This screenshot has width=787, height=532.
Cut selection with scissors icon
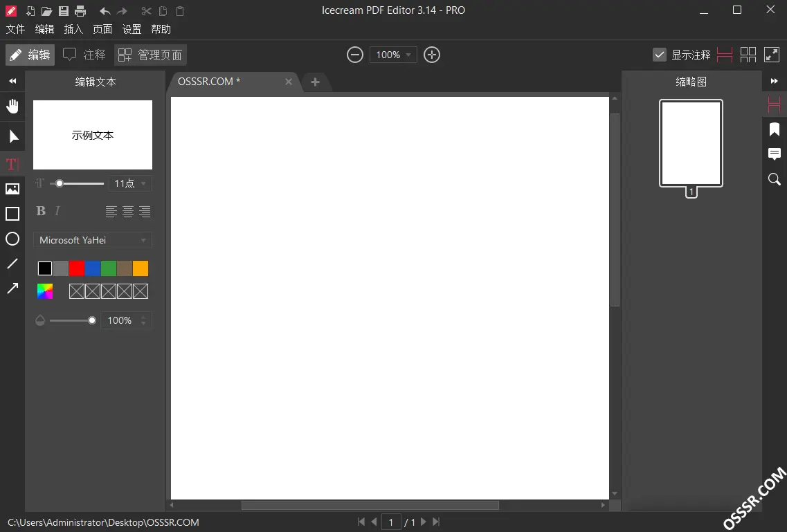(146, 10)
